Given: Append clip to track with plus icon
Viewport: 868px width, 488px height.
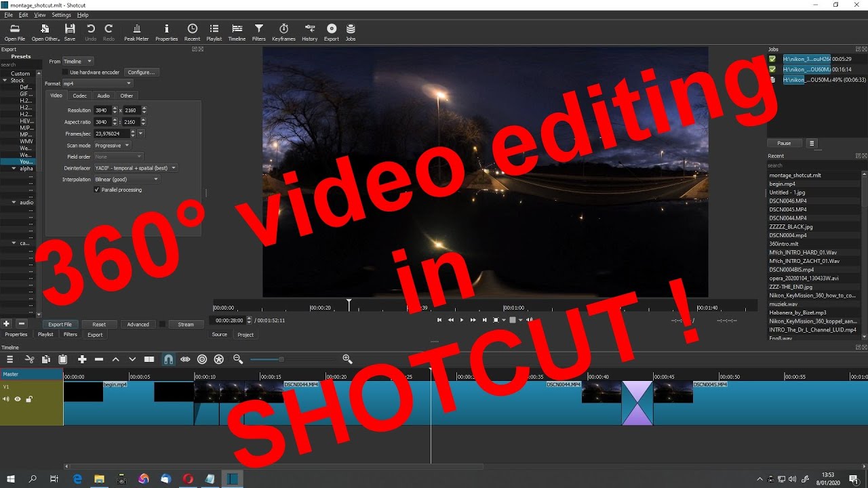Looking at the screenshot, I should click(82, 359).
